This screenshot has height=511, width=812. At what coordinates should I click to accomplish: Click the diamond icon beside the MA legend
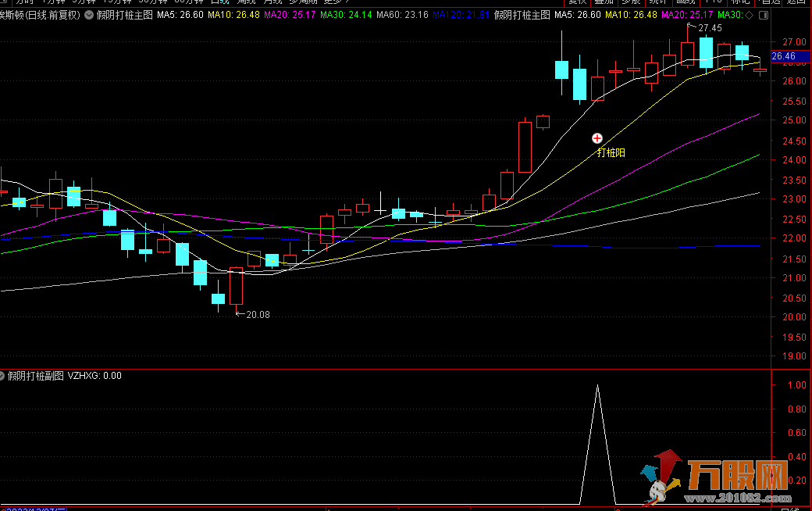click(x=749, y=15)
